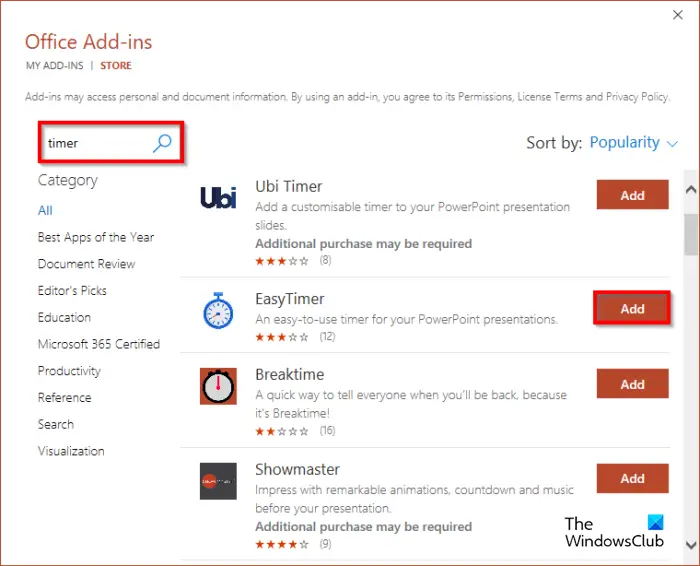This screenshot has height=566, width=700.
Task: Click the results list scrollbar thumb
Action: click(691, 234)
